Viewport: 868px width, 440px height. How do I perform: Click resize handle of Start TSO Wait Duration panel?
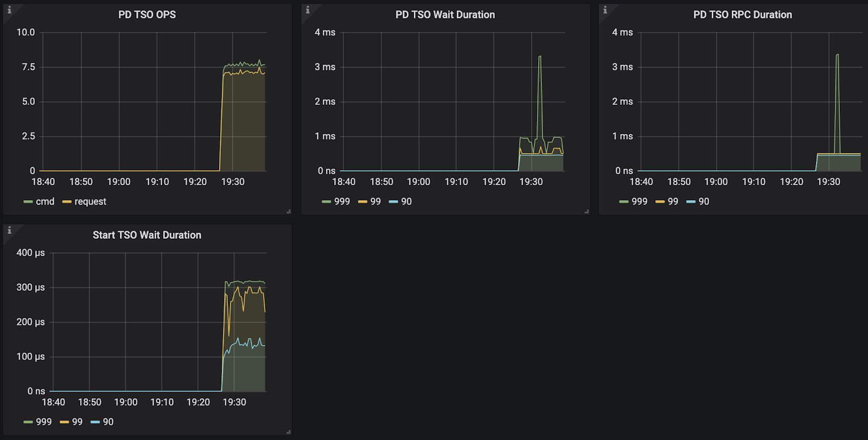tap(289, 432)
